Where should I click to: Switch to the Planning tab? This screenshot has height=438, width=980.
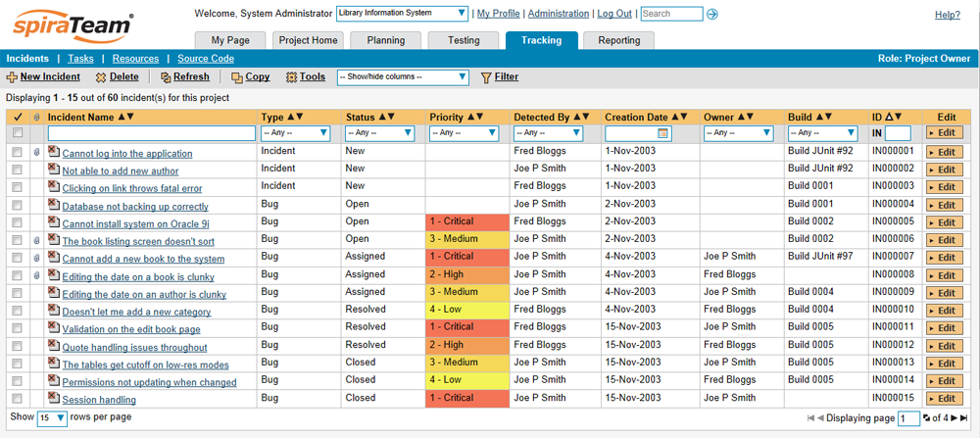(385, 40)
